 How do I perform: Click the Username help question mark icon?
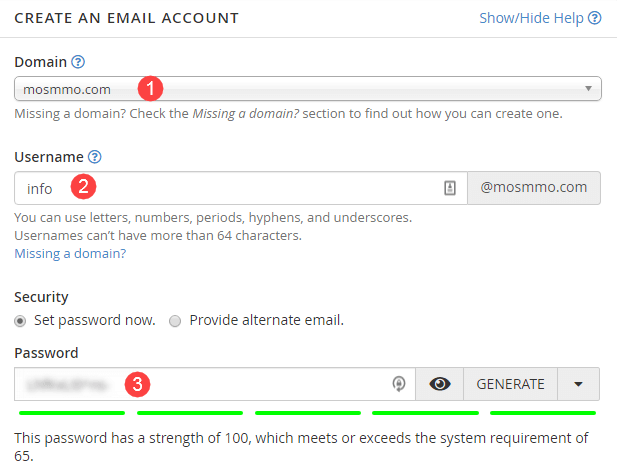click(x=94, y=157)
